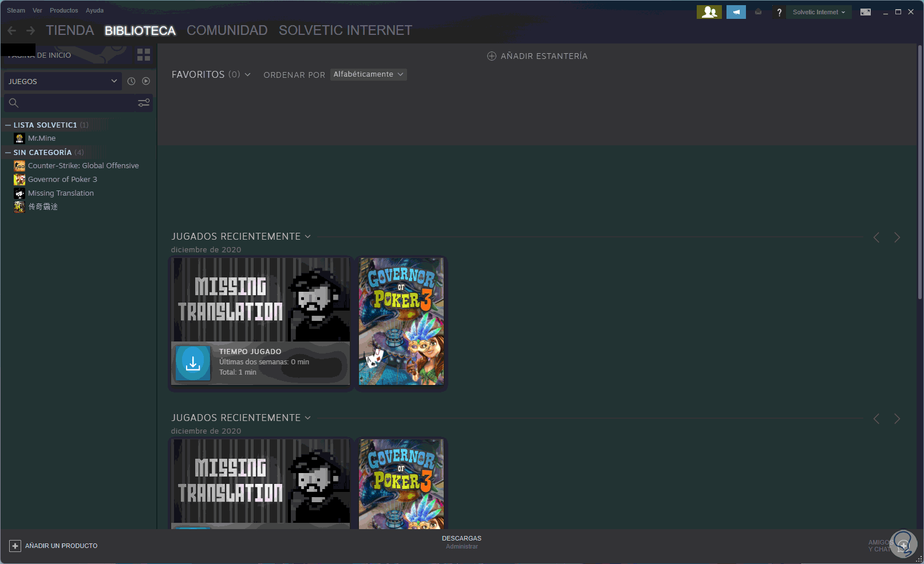Image resolution: width=924 pixels, height=564 pixels.
Task: Open the friends list icon in top bar
Action: (709, 12)
